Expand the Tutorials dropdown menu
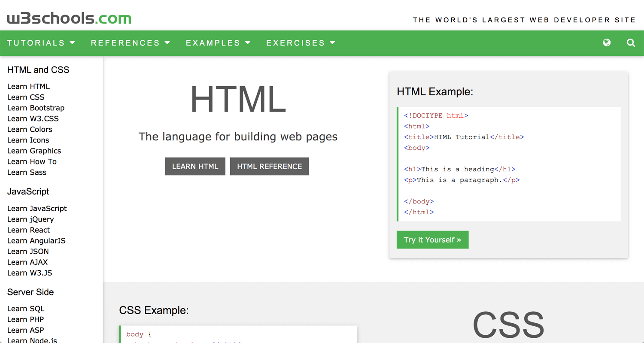 pos(41,43)
